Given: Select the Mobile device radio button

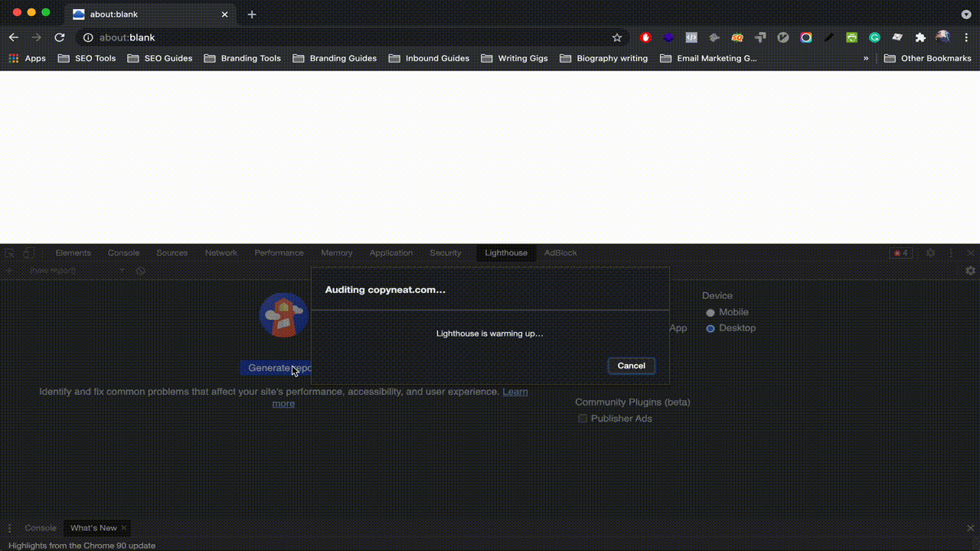Looking at the screenshot, I should (x=710, y=312).
